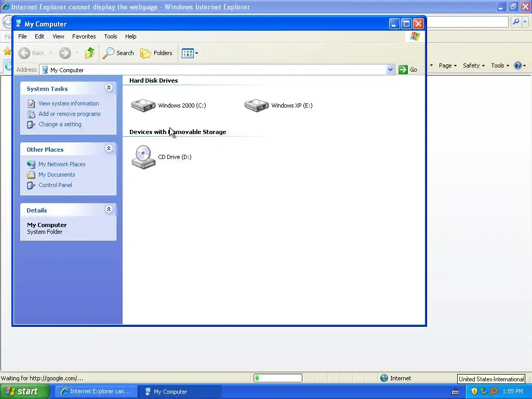The width and height of the screenshot is (532, 399).
Task: Click the Internet zone globe icon
Action: (384, 378)
